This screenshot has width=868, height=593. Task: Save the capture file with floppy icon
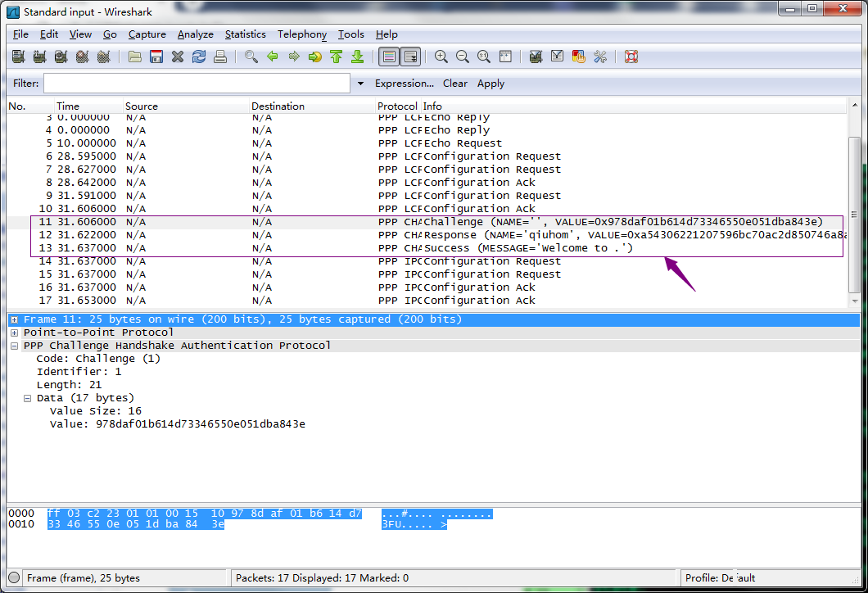pos(156,57)
